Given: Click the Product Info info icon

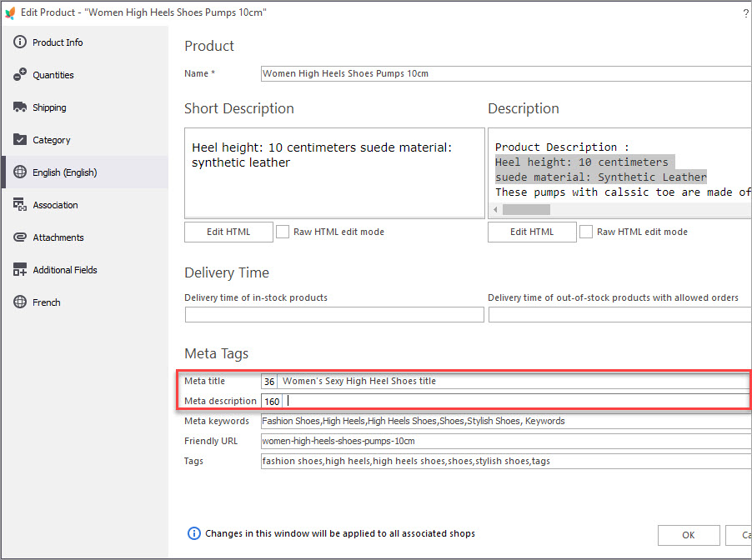Looking at the screenshot, I should pyautogui.click(x=20, y=42).
